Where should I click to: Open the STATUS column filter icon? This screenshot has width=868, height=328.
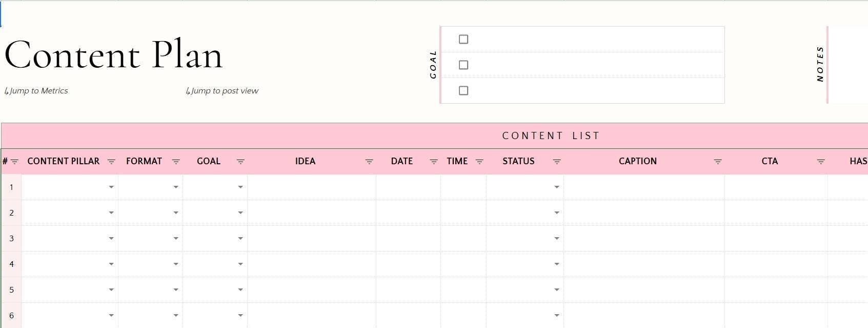coord(557,162)
